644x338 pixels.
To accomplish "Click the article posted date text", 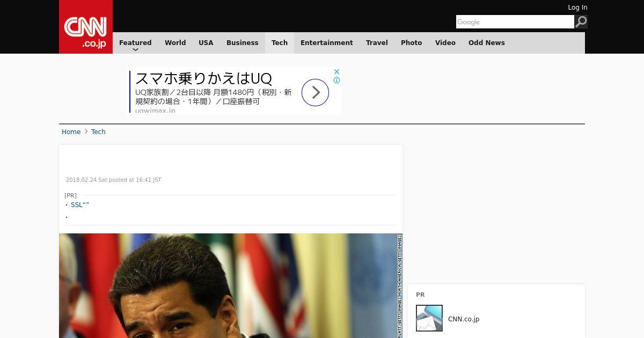I will 114,180.
